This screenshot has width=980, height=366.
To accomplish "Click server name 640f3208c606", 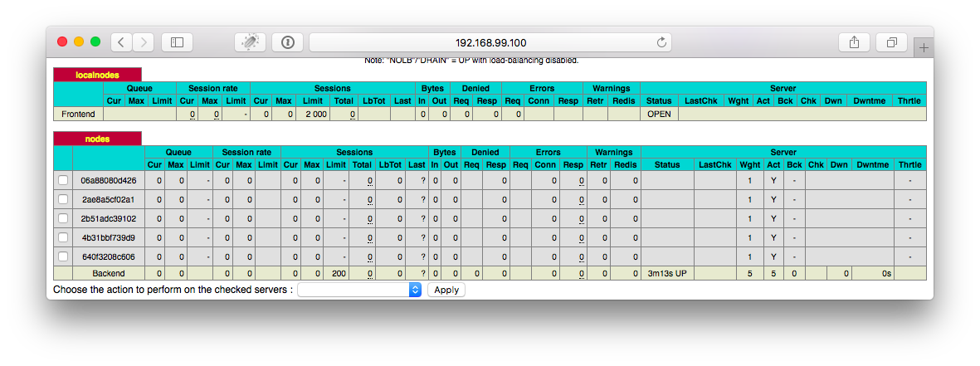I will [x=109, y=256].
